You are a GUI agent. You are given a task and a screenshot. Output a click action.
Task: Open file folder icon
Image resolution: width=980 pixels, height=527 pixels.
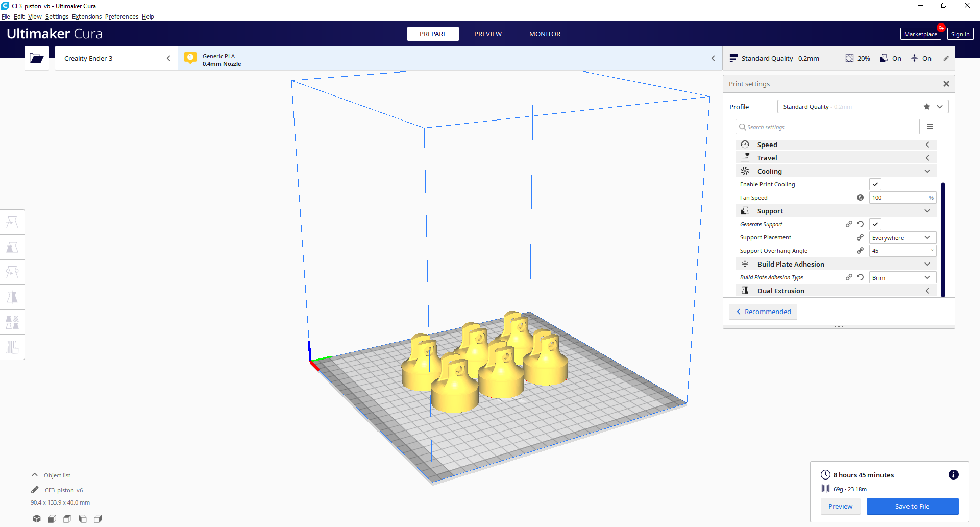point(36,58)
